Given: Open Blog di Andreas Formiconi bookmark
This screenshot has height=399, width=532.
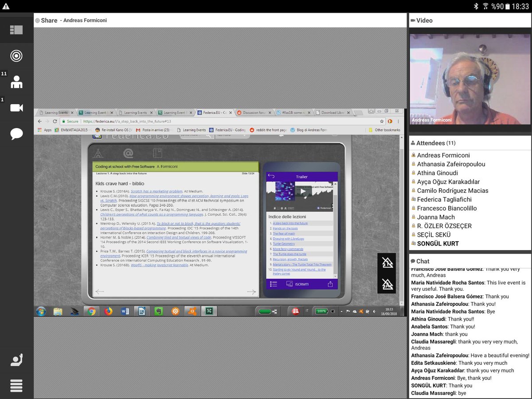Looking at the screenshot, I should 309,130.
